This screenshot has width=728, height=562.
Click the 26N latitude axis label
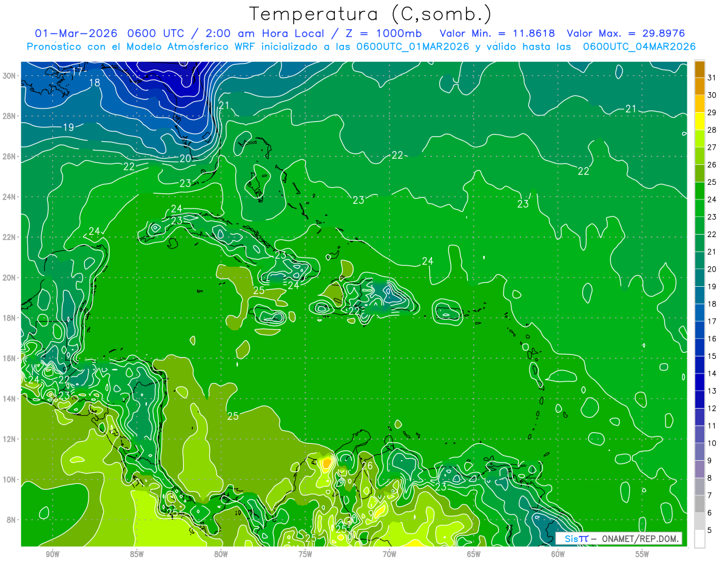[10, 156]
